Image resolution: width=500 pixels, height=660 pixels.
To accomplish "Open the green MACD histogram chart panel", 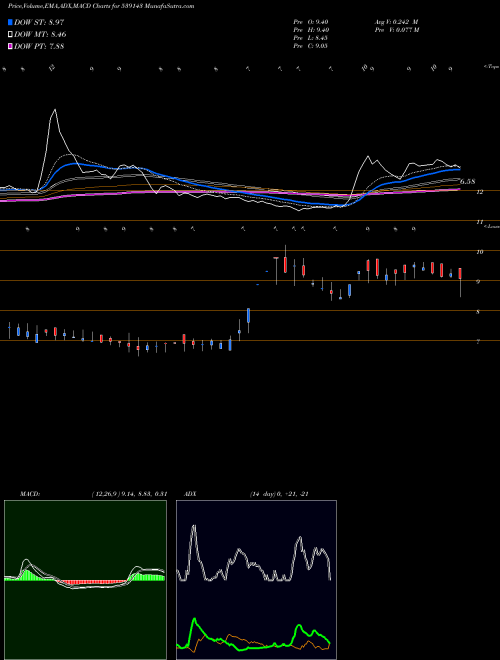I will click(x=85, y=580).
